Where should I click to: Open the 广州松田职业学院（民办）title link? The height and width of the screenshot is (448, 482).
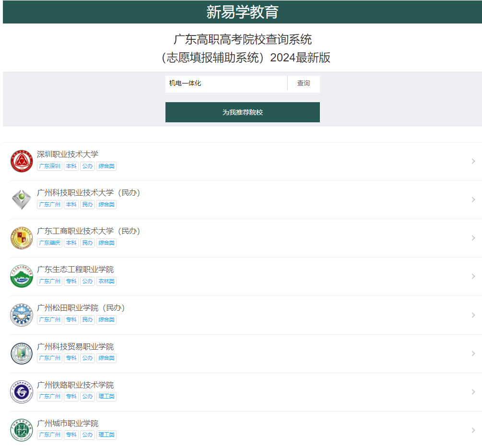pos(81,308)
